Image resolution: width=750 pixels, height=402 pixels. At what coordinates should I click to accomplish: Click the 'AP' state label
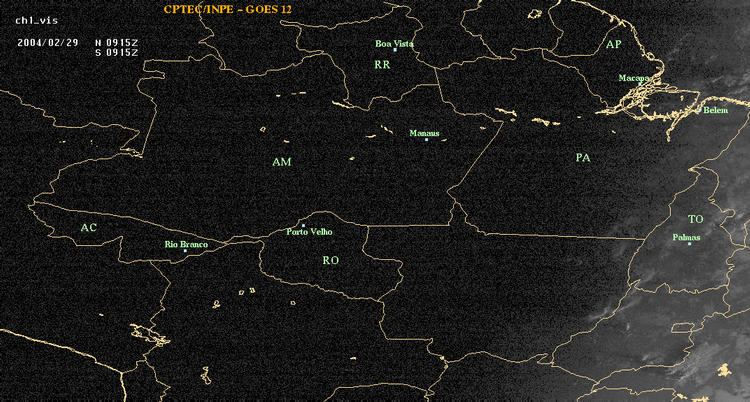coord(614,45)
